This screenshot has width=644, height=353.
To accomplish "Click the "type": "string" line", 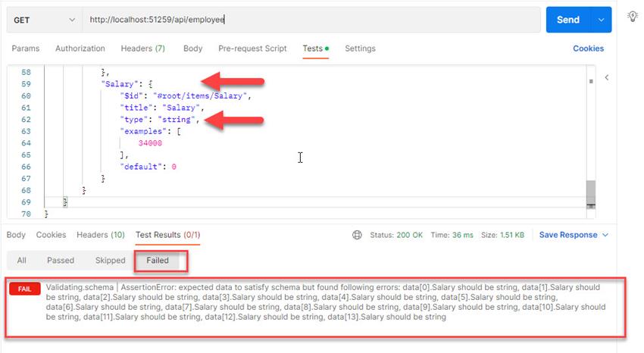I will 159,120.
